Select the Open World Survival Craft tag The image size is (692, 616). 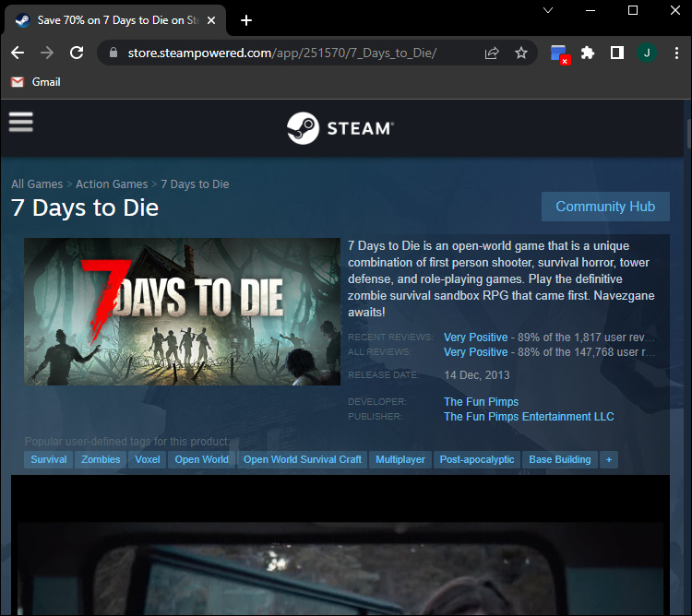pyautogui.click(x=303, y=459)
